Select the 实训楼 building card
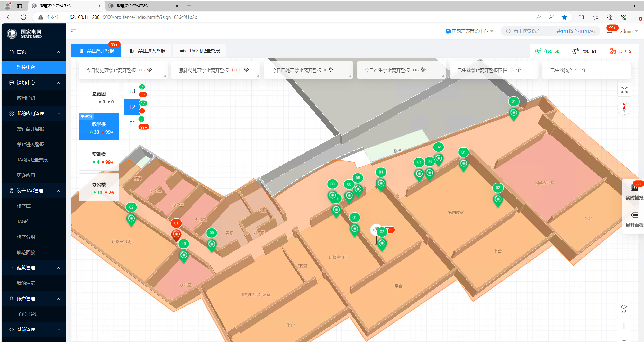 pos(99,157)
